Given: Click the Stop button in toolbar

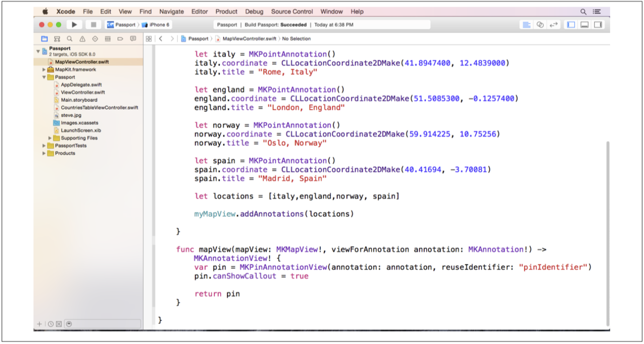Looking at the screenshot, I should 93,24.
